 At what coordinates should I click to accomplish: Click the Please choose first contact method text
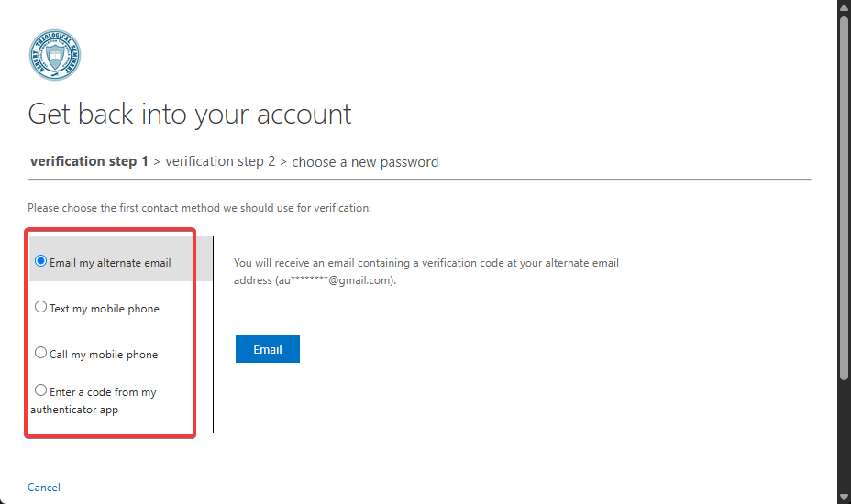[x=199, y=208]
